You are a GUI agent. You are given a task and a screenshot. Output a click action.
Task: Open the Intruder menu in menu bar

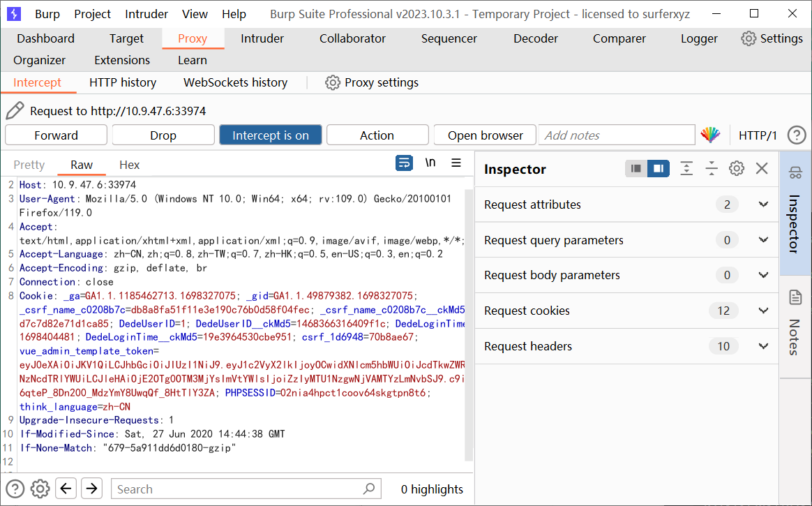pos(146,14)
